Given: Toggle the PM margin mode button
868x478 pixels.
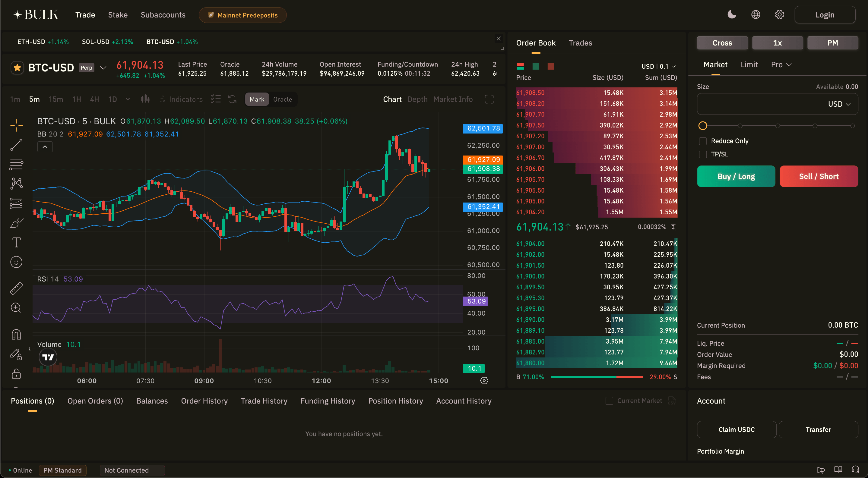Looking at the screenshot, I should point(832,43).
